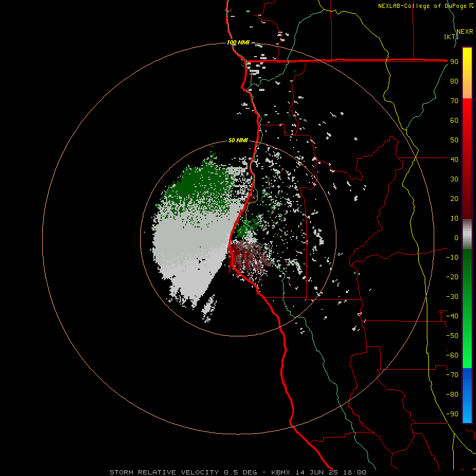Click the -90 value on velocity scale
This screenshot has width=476, height=476.
[452, 414]
